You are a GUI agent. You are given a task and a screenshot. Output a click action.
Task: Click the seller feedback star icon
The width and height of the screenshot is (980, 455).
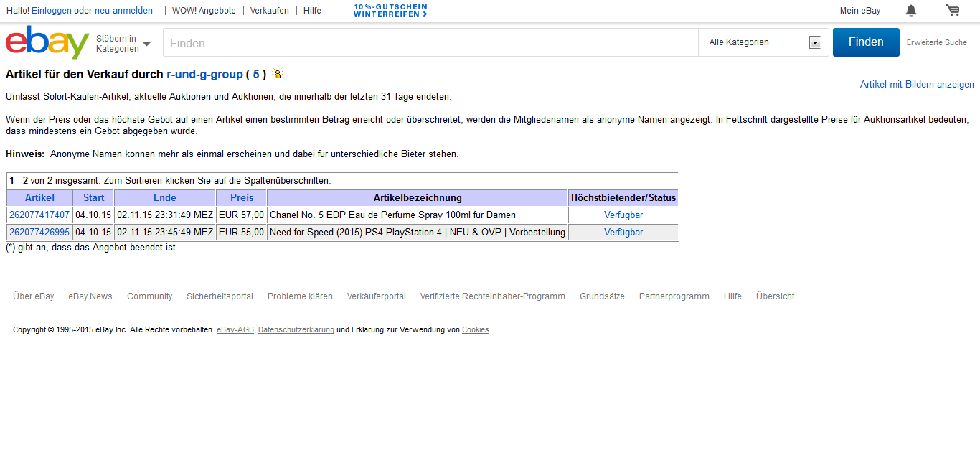pos(278,74)
